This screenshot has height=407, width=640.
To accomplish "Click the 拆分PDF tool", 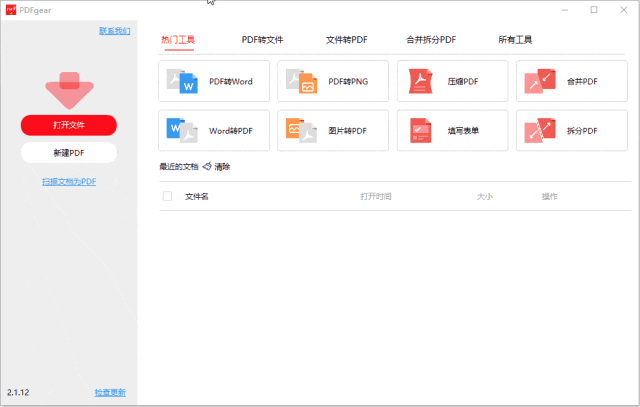I will tap(571, 130).
